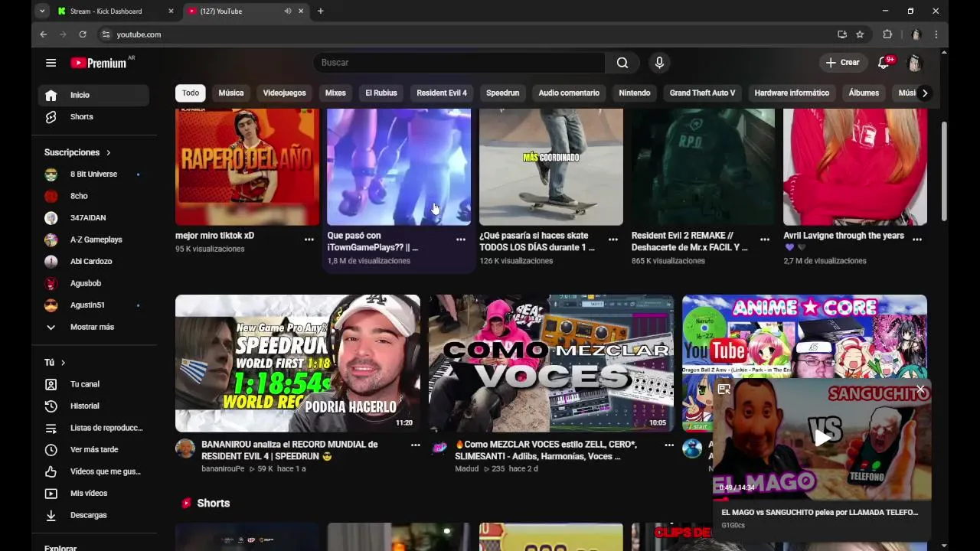Open the ANIME CORE thumbnail
Viewport: 980px width, 551px height.
click(805, 336)
